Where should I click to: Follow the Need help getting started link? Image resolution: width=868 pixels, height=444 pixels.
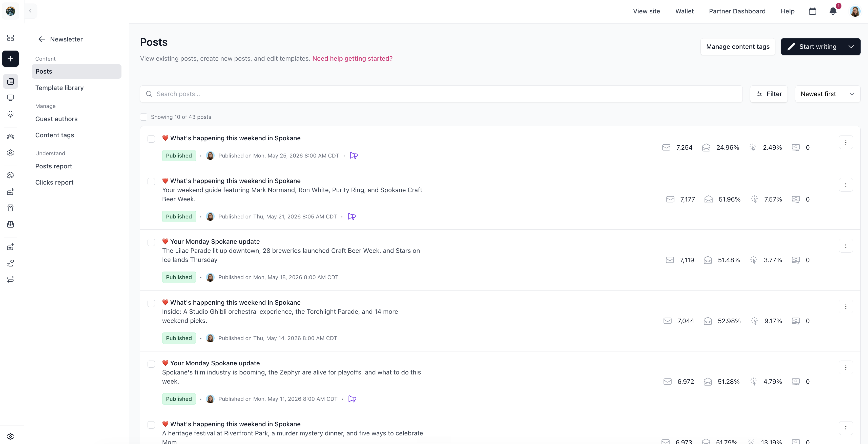tap(353, 59)
